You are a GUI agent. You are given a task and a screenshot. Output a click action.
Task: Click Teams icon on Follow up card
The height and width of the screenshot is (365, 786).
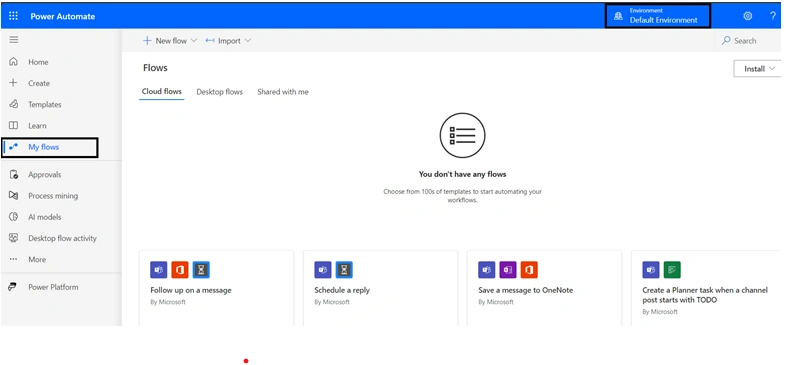[158, 270]
